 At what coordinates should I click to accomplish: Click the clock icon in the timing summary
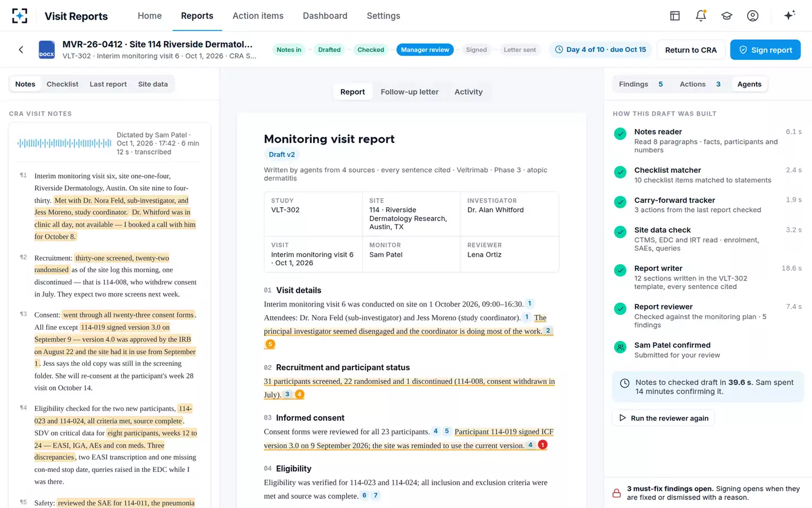(625, 383)
